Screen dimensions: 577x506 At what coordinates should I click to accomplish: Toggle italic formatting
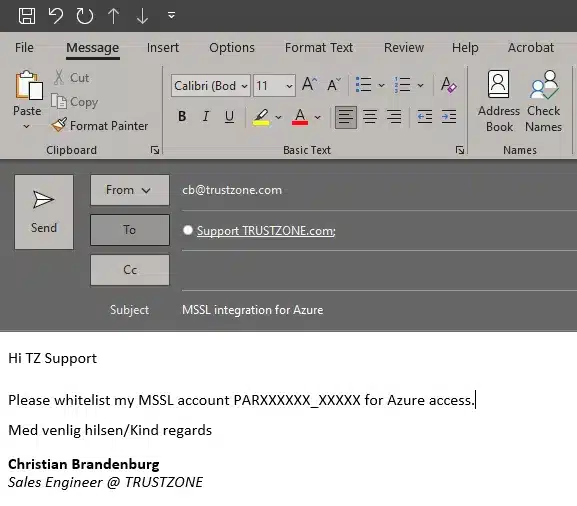206,116
